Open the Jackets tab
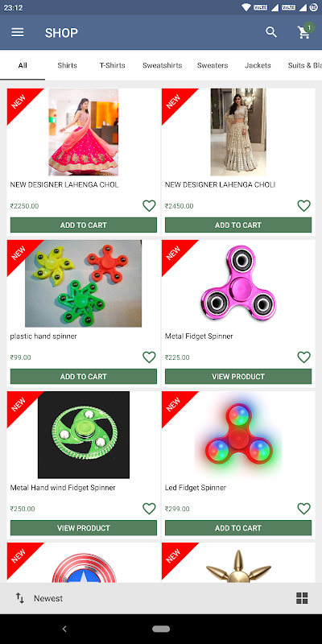Viewport: 322px width, 644px height. click(x=258, y=65)
